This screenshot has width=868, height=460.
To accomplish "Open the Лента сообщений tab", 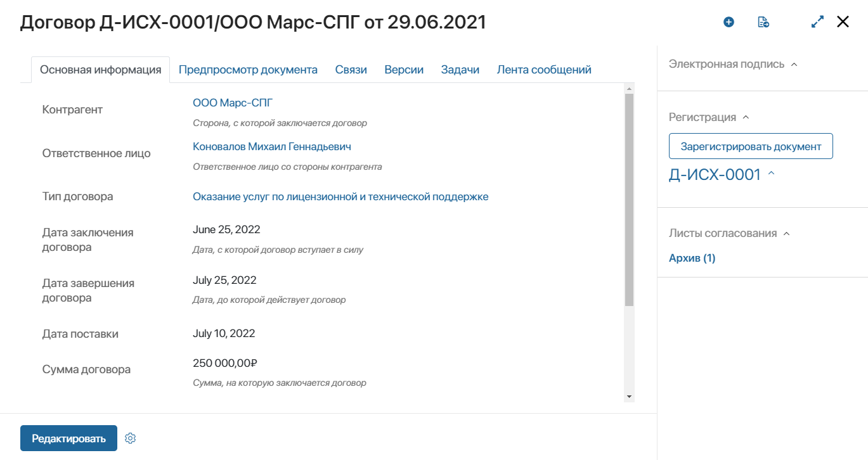I will (544, 70).
